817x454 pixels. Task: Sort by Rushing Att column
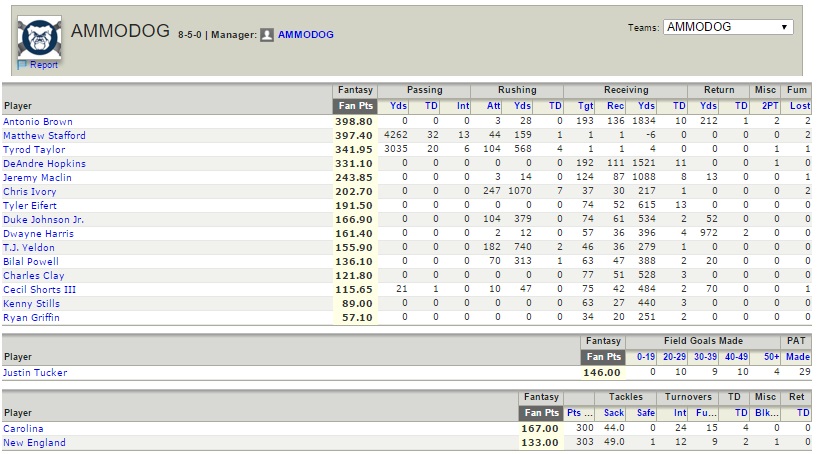(493, 106)
